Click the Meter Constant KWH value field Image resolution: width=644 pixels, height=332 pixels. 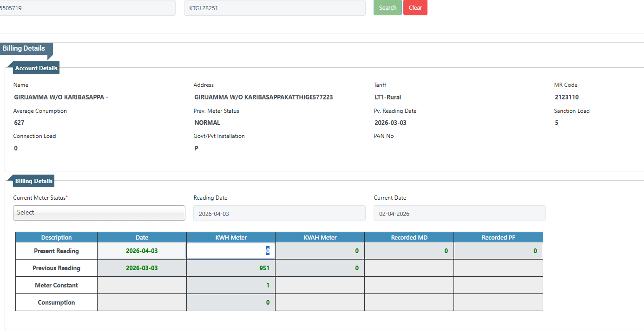(230, 286)
